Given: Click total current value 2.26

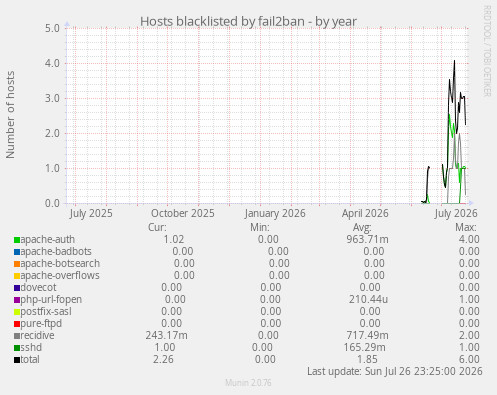Looking at the screenshot, I should click(x=163, y=359).
